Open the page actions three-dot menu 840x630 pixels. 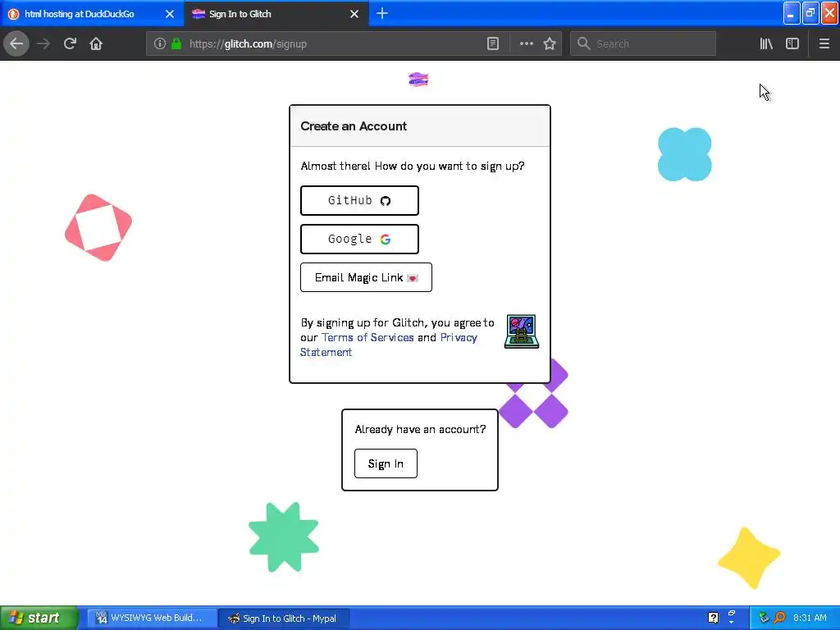[x=527, y=43]
